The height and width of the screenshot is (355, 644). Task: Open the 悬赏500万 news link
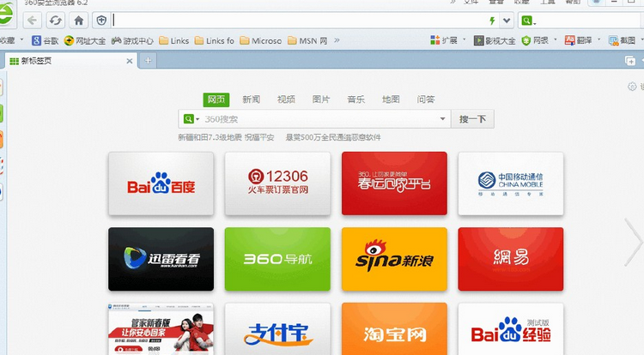coord(333,137)
